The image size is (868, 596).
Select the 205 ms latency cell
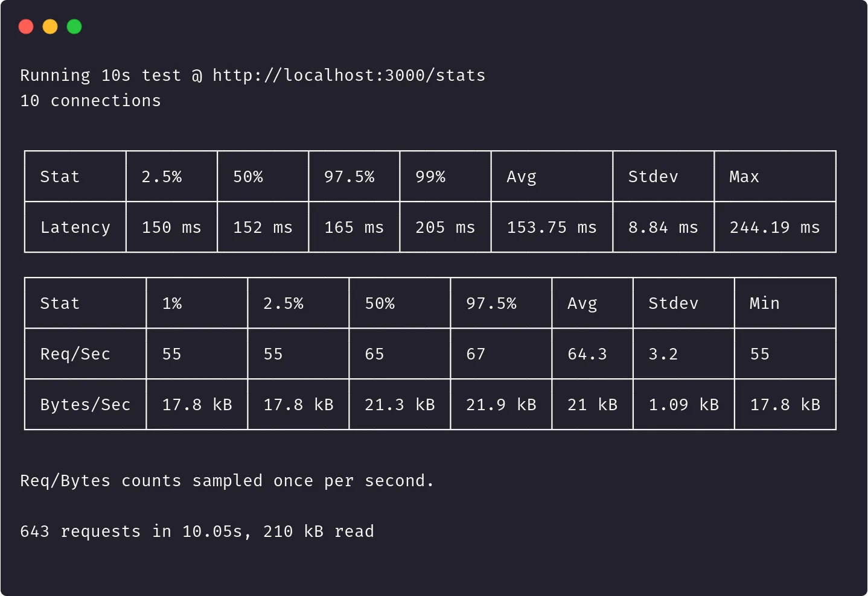click(x=445, y=227)
